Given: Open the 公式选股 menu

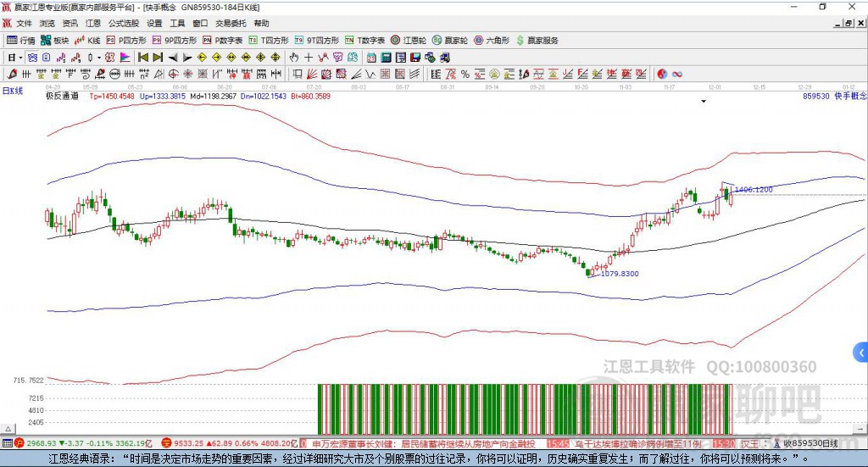Looking at the screenshot, I should click(x=123, y=24).
